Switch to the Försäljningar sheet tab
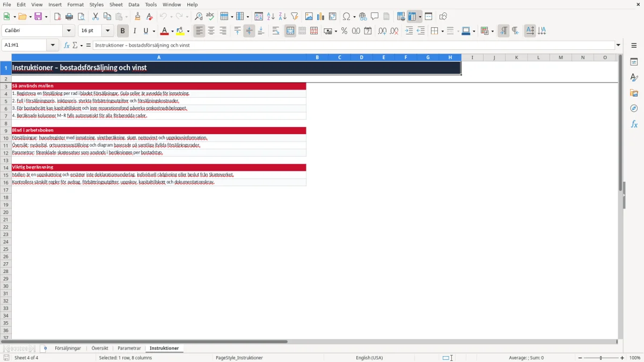 (x=68, y=349)
